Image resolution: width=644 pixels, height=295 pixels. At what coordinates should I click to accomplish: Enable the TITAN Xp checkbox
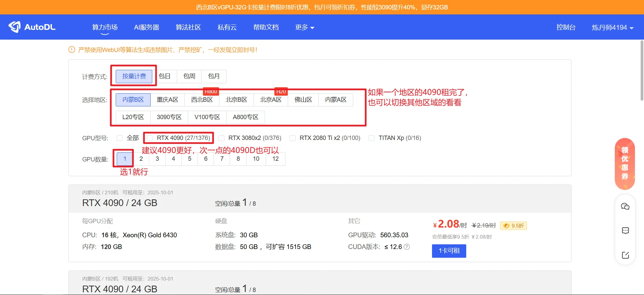click(x=371, y=138)
